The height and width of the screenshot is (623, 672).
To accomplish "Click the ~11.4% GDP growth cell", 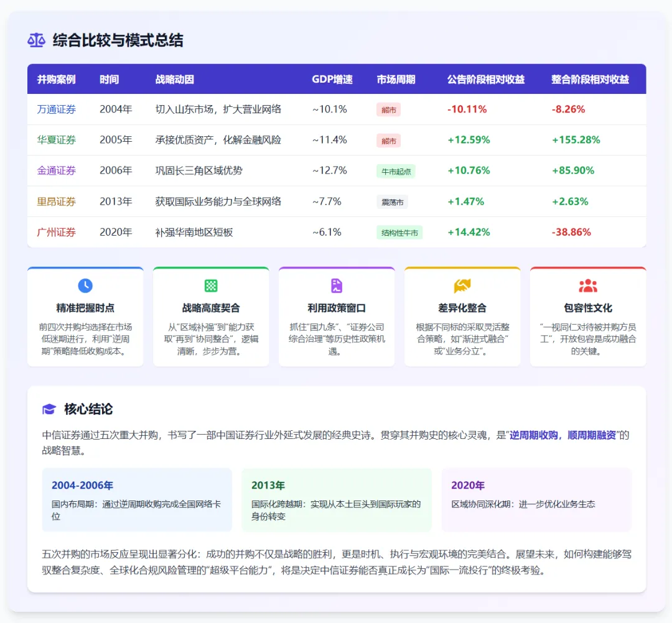I will tap(329, 140).
